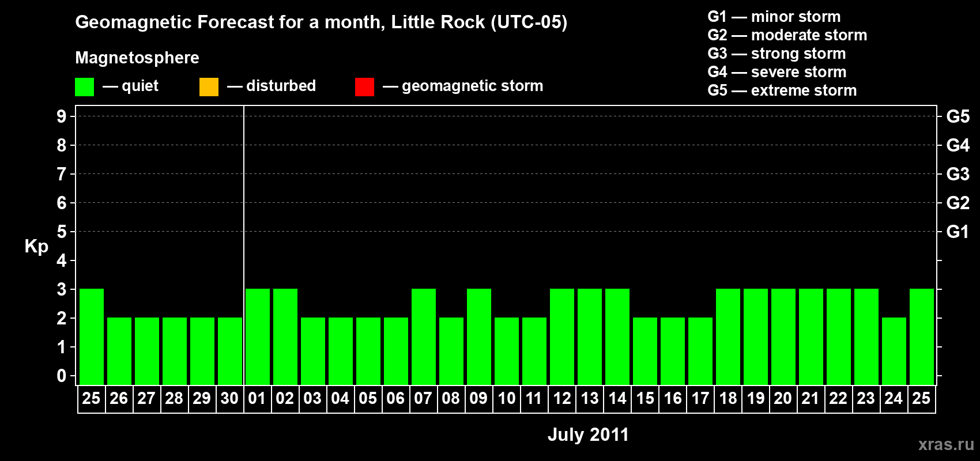Click the "14" date label
This screenshot has width=980, height=461.
point(617,398)
